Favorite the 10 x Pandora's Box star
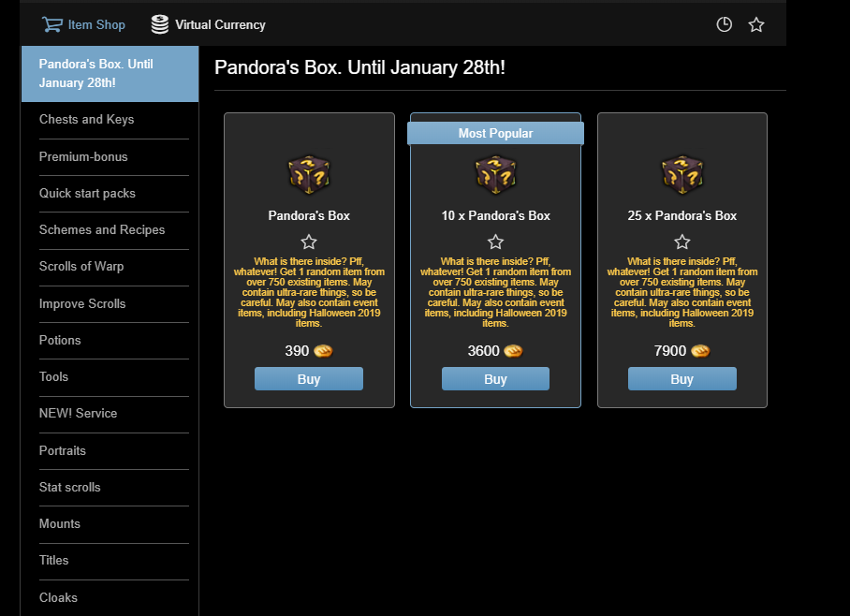Screen dimensions: 850x616 (495, 242)
